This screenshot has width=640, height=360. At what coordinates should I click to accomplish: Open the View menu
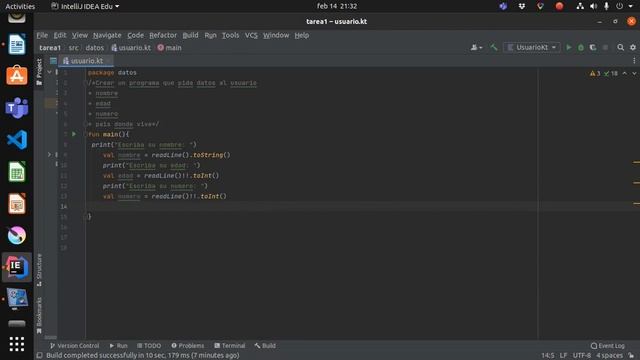pyautogui.click(x=80, y=35)
